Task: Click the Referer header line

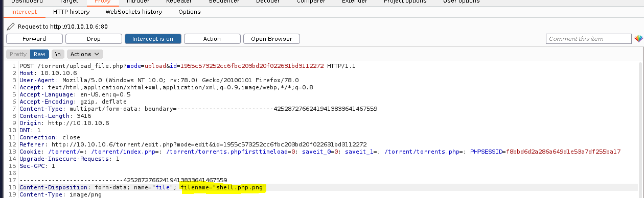Action: point(193,144)
